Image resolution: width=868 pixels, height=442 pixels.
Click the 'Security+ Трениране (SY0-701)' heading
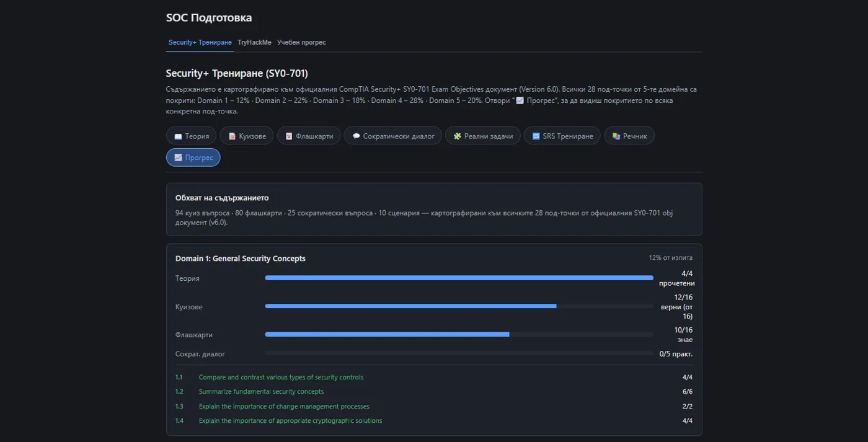(x=237, y=74)
